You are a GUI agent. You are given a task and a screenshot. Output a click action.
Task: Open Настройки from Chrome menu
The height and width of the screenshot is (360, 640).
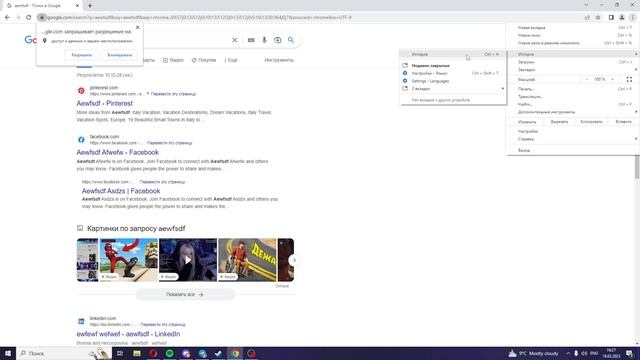pyautogui.click(x=573, y=131)
